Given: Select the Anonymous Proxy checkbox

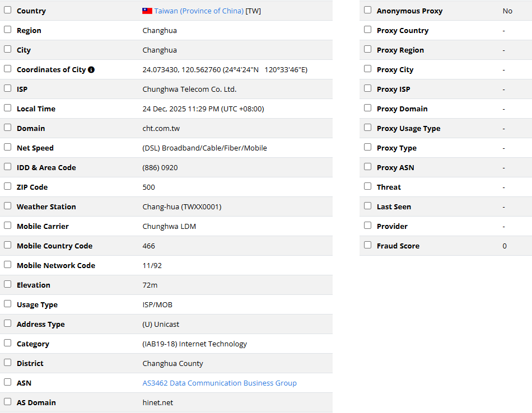Looking at the screenshot, I should [367, 10].
